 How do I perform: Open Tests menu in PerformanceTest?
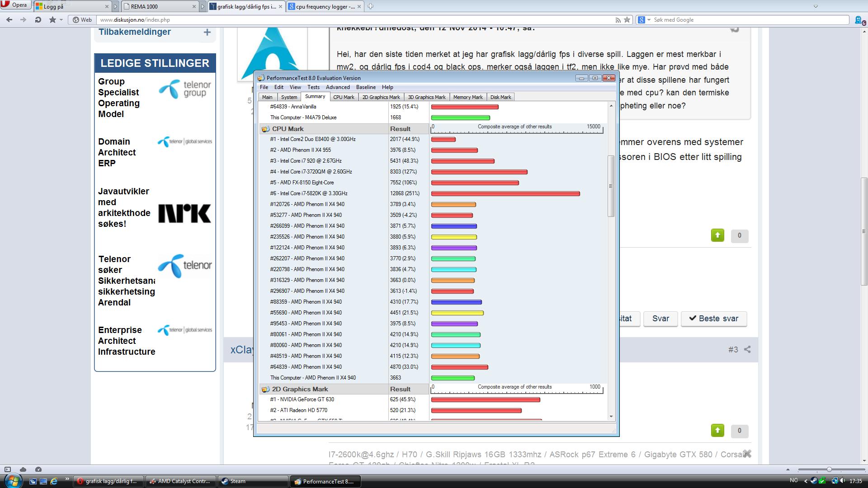[313, 87]
